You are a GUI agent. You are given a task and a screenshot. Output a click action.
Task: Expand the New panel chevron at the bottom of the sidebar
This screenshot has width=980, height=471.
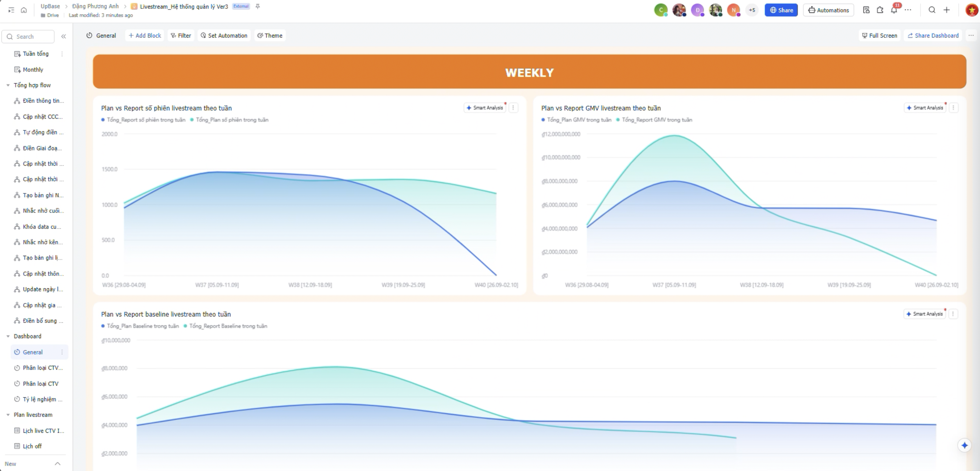57,464
